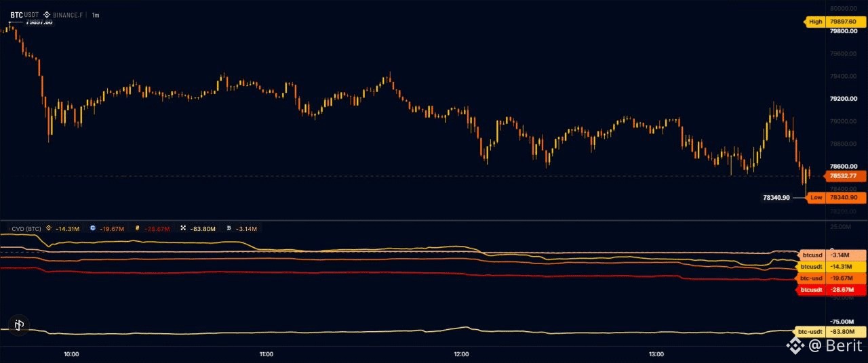Click the btc-usdt -83.80M series label
This screenshot has width=868, height=363.
pos(831,332)
